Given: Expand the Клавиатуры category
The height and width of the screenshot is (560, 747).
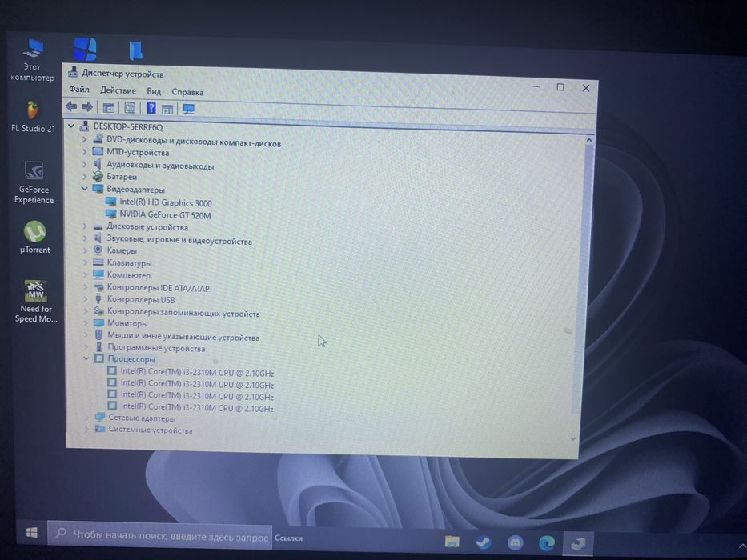Looking at the screenshot, I should click(x=86, y=262).
